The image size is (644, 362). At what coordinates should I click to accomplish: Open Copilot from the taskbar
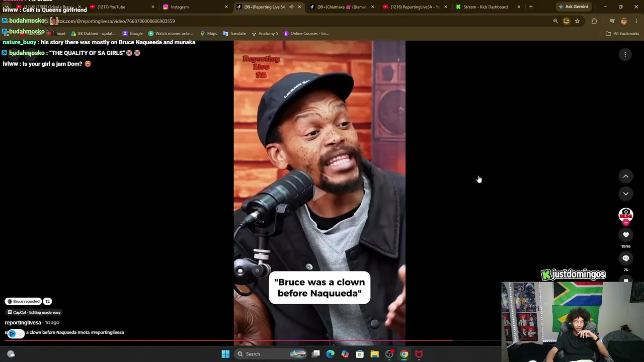(x=345, y=354)
